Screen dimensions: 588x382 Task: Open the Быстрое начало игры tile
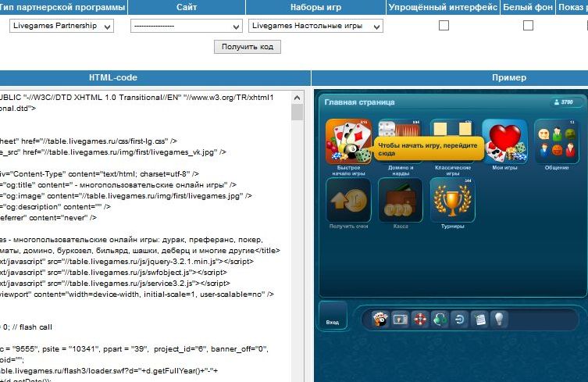pyautogui.click(x=347, y=139)
